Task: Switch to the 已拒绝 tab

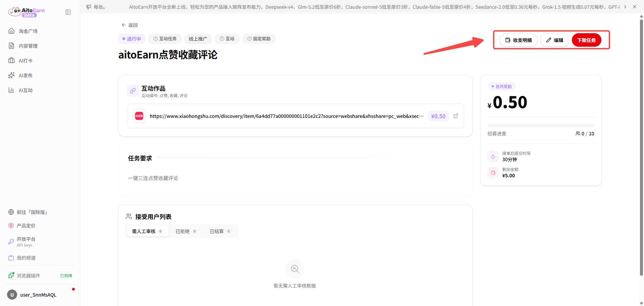Action: point(186,231)
